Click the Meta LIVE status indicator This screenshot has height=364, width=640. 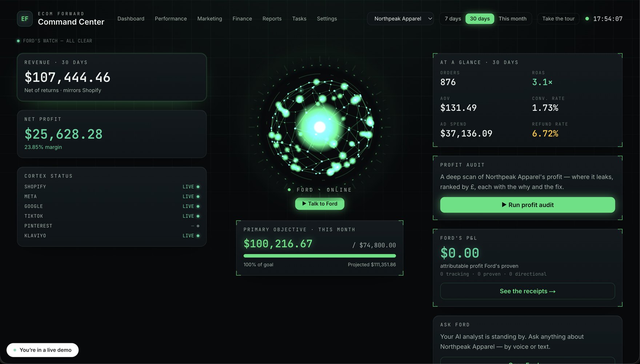pos(191,197)
